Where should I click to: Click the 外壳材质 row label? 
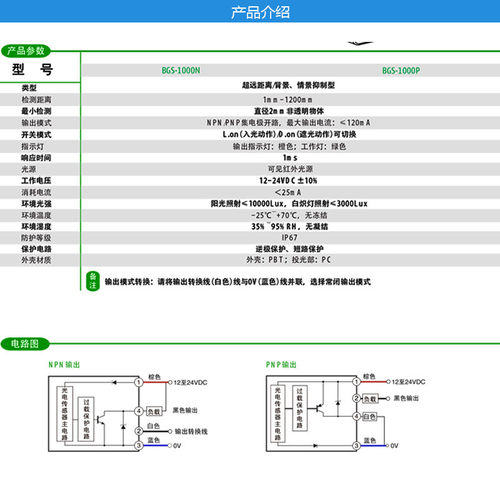point(36,260)
